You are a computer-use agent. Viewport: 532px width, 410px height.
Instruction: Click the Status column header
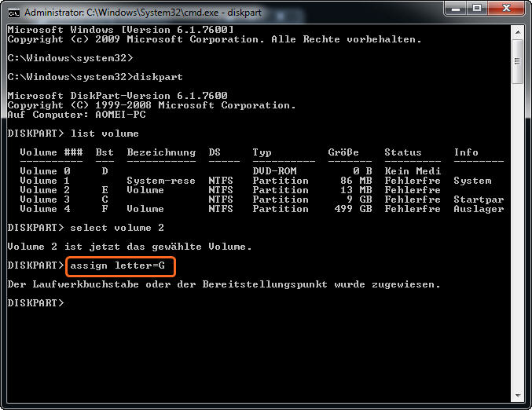point(402,152)
